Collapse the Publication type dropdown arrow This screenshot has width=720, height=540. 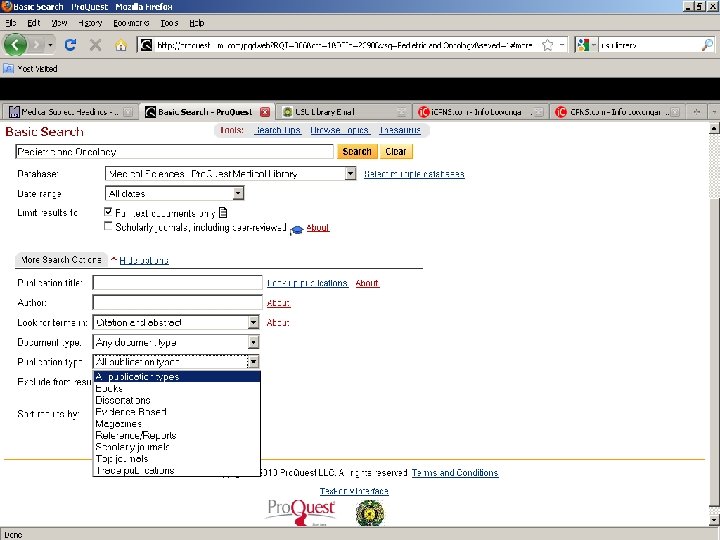pos(253,362)
